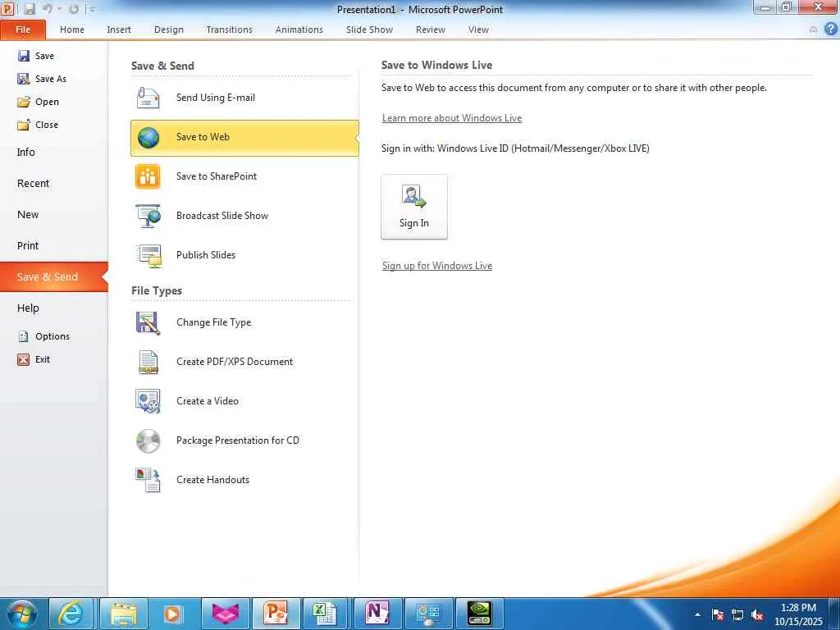The height and width of the screenshot is (630, 840).
Task: Switch to the Design ribbon tab
Action: (169, 30)
